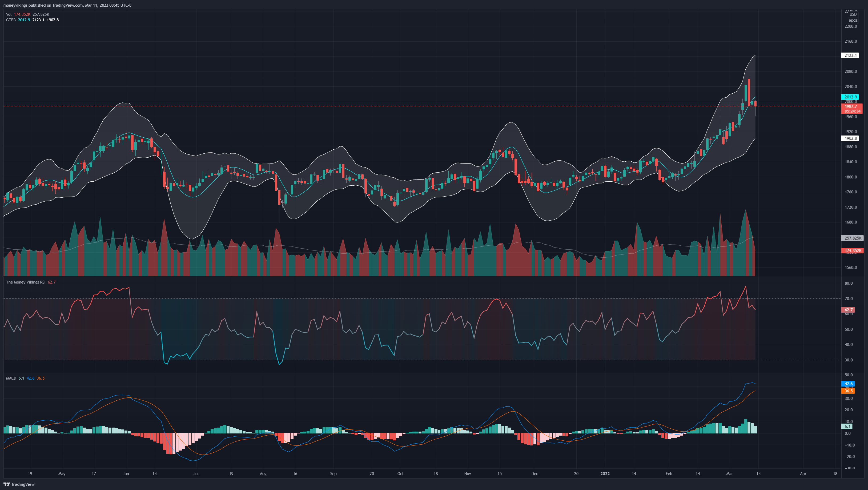Click the 62.7 RSI tag on axis
The image size is (868, 490).
point(848,310)
